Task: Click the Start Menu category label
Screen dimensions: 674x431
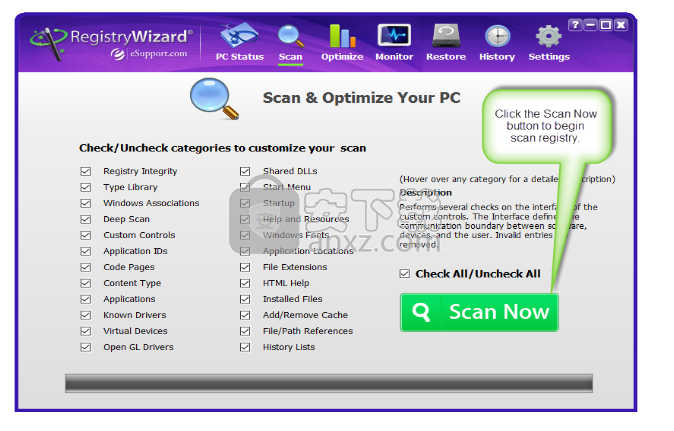Action: 287,187
